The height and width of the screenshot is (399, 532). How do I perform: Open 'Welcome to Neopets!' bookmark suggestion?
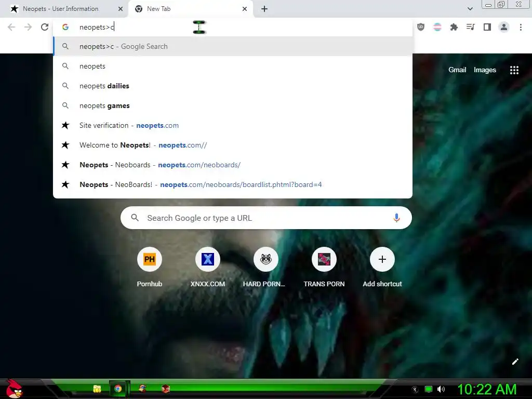click(x=233, y=145)
